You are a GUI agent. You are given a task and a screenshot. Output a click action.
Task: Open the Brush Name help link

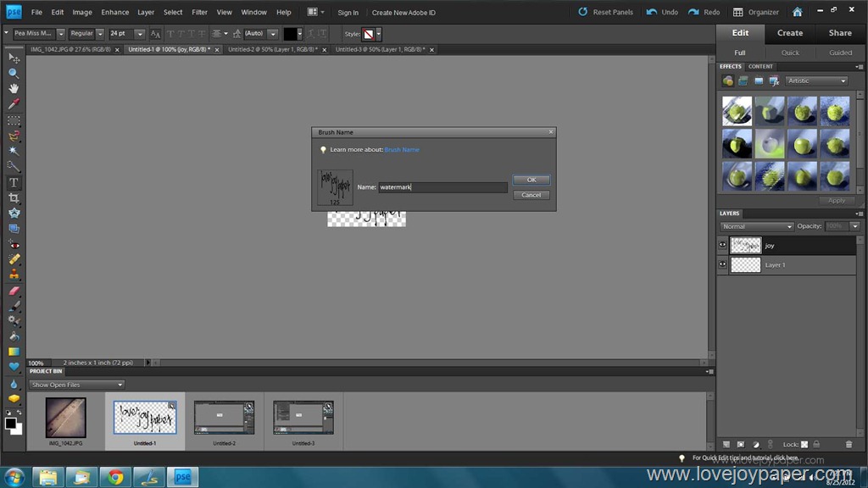point(401,149)
